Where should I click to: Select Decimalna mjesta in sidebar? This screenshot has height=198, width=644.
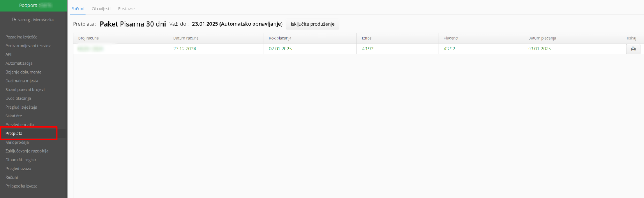click(22, 81)
